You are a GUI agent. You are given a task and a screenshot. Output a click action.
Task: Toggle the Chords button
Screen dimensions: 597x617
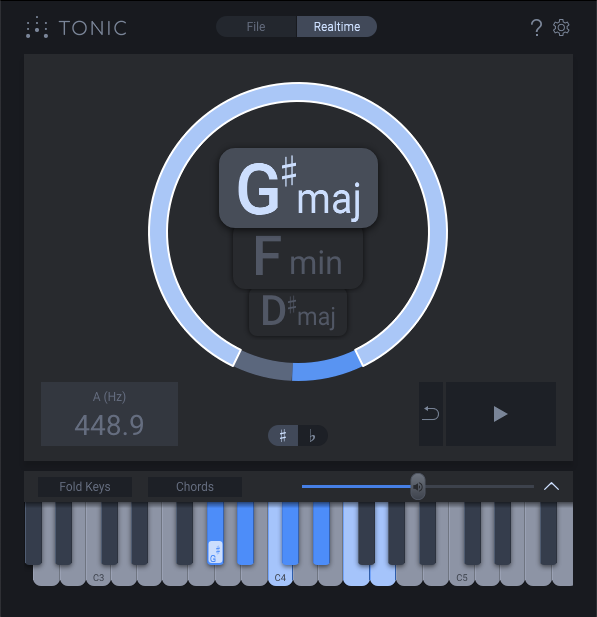195,487
